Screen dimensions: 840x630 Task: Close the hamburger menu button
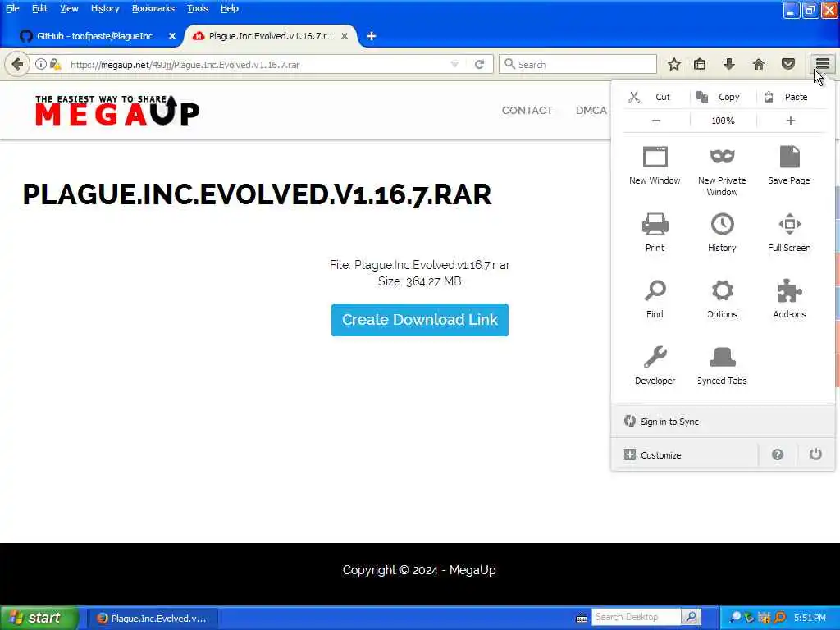[822, 65]
